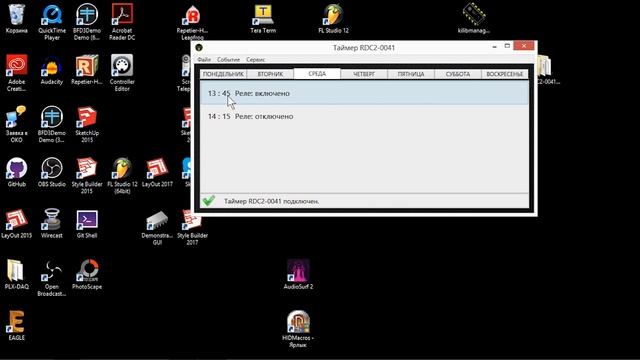This screenshot has height=360, width=640.
Task: Minimize the Таймер RDC2-0041 window
Action: [494, 47]
